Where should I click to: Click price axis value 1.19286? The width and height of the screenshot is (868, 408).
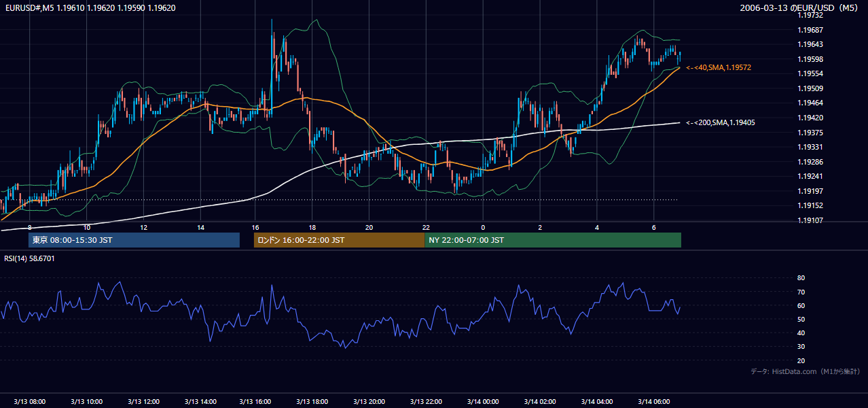click(810, 162)
